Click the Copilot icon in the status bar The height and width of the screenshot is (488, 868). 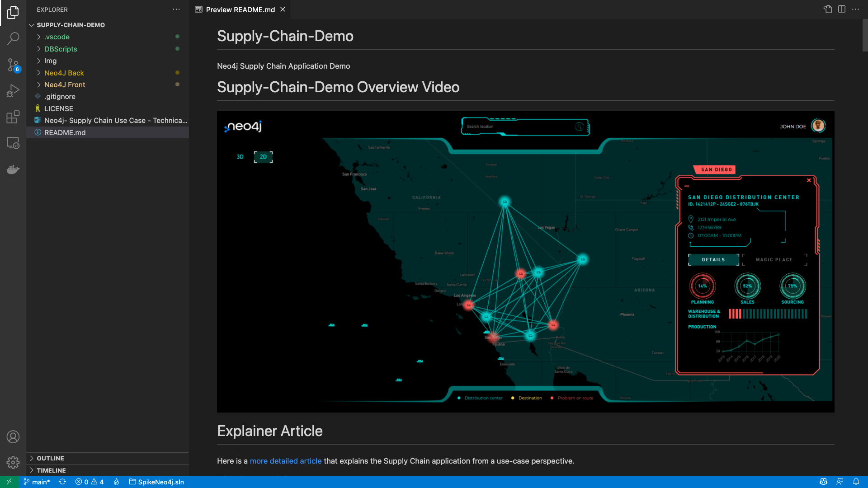823,482
